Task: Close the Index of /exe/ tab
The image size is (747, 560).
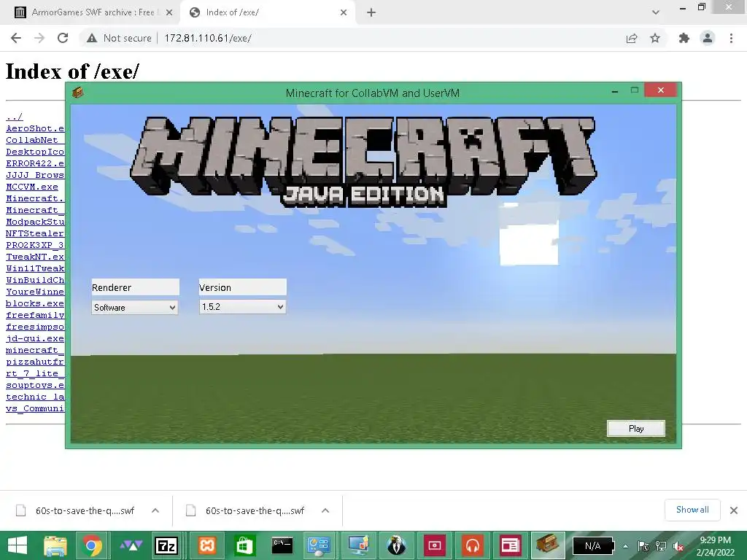Action: coord(344,13)
